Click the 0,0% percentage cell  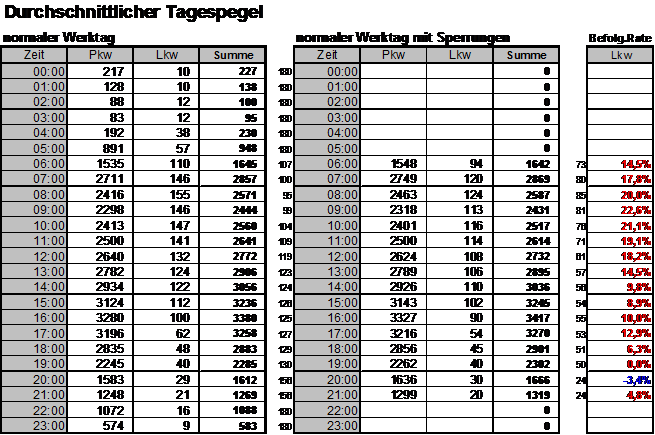tap(638, 364)
